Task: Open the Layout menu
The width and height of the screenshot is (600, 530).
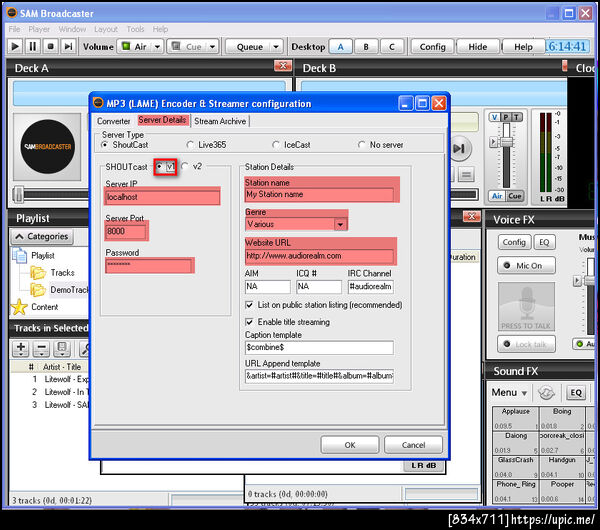Action: pos(106,29)
